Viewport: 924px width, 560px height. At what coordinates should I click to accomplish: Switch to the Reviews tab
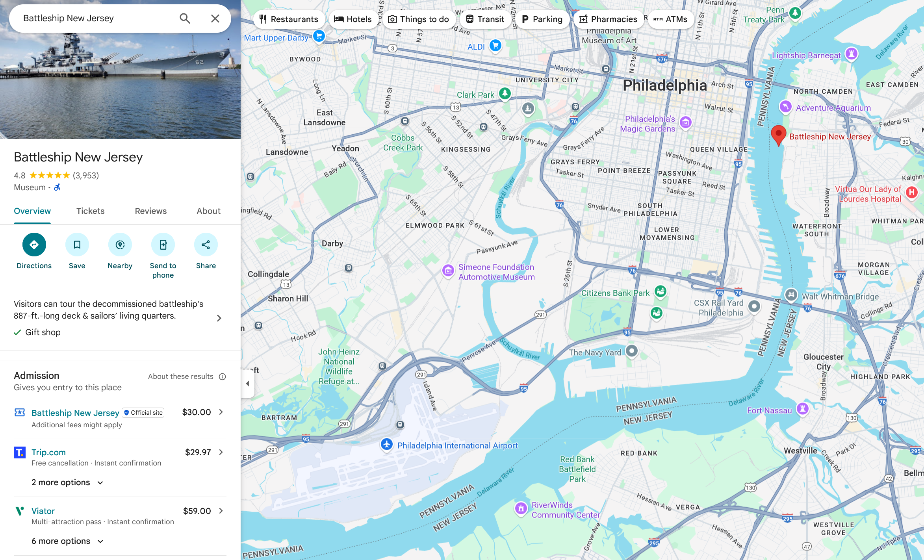[x=151, y=211]
